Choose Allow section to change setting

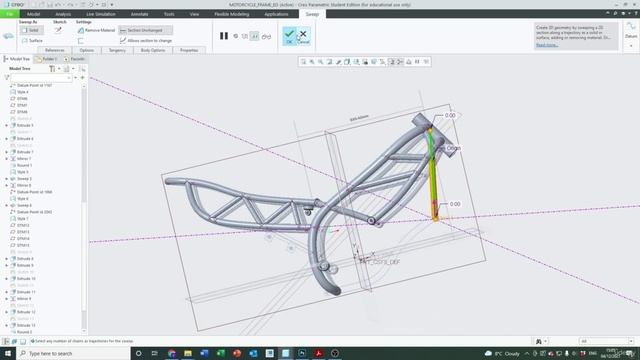(145, 41)
